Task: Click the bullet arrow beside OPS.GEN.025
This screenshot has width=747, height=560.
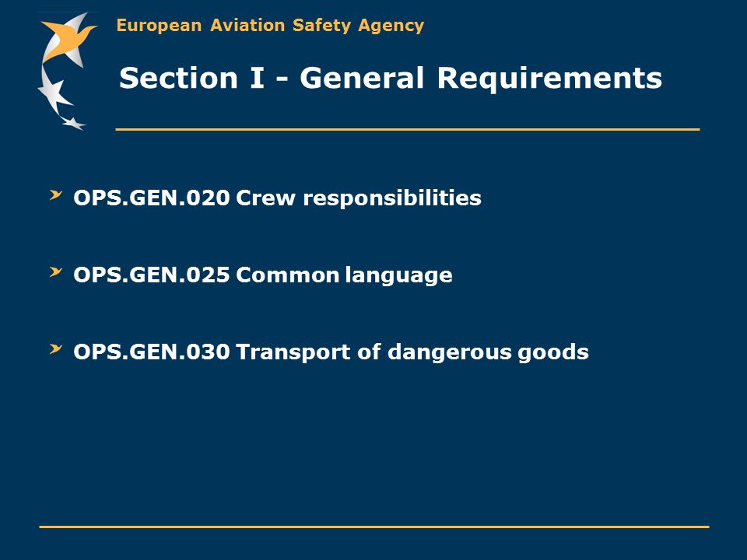Action: [56, 272]
